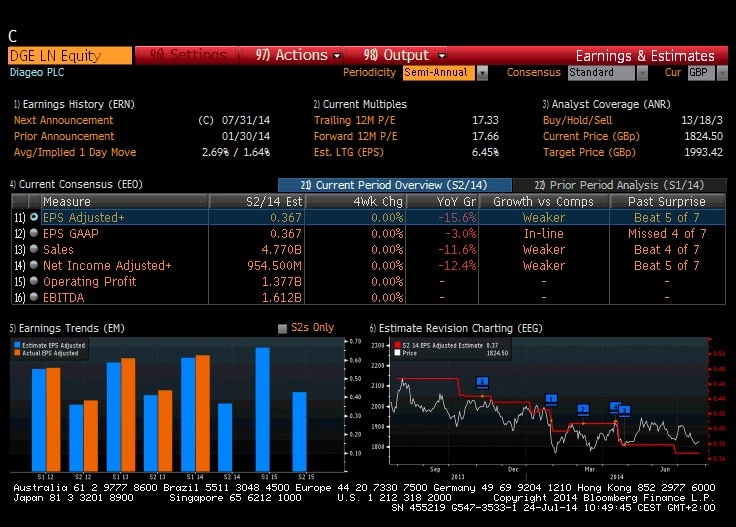Click the Operating Profit estimate 1.377B
736x527 pixels.
tap(282, 281)
